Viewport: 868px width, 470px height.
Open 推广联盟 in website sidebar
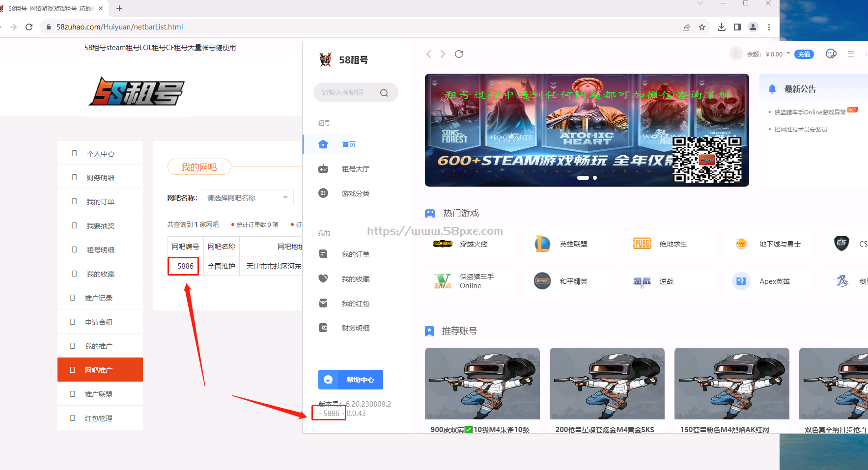coord(100,394)
